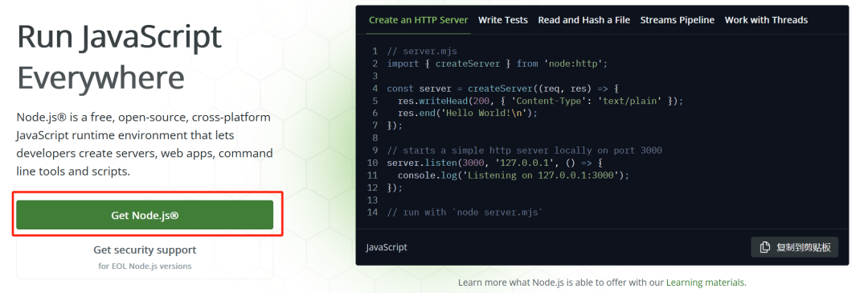The width and height of the screenshot is (868, 293).
Task: Click the import createServer code line
Action: click(497, 64)
